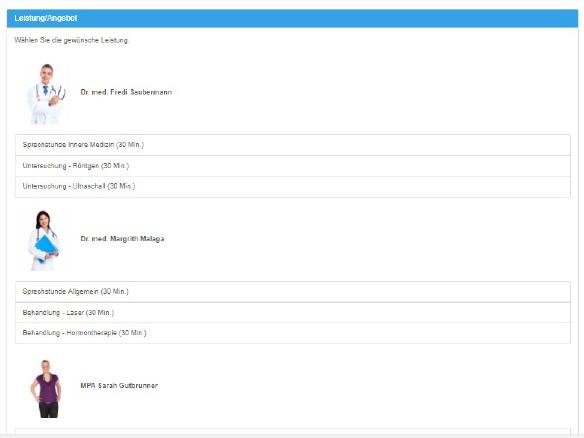Viewport: 584px width, 438px height.
Task: Select Sprechstunde Allgemein service
Action: (293, 292)
